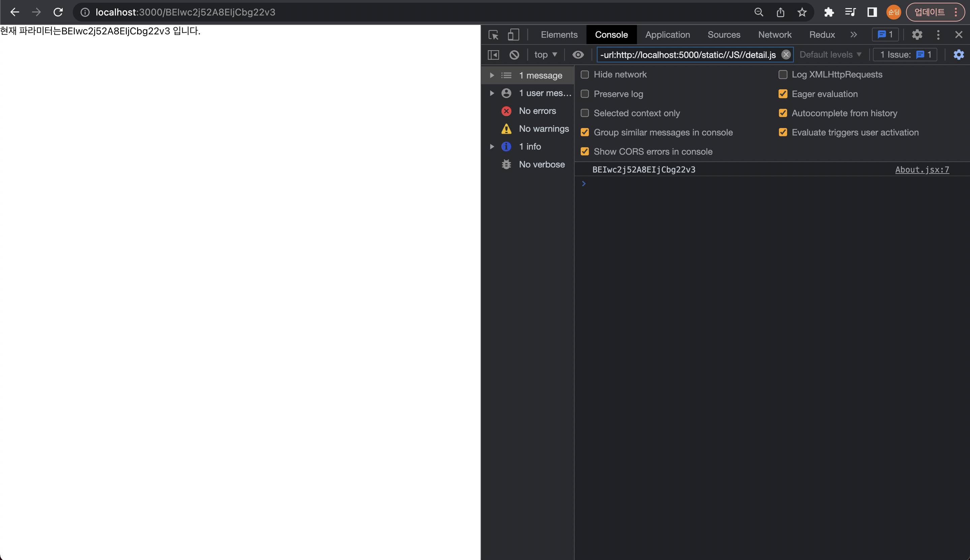
Task: Uncheck Show CORS errors in console
Action: (x=585, y=152)
